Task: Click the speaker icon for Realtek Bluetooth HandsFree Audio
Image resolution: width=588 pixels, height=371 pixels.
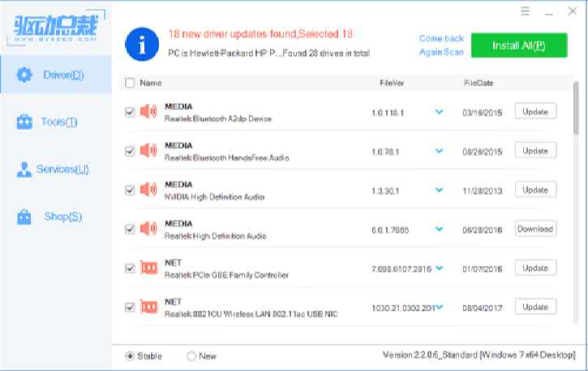Action: (x=148, y=151)
